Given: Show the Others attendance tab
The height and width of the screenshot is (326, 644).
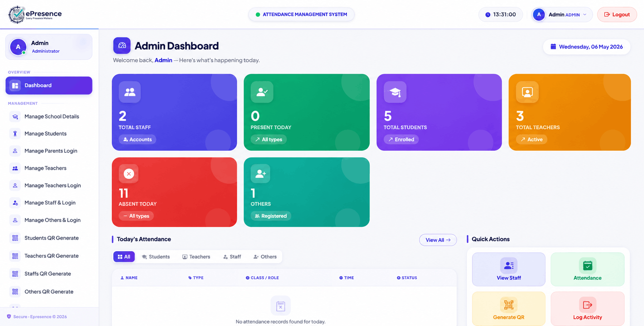Looking at the screenshot, I should 265,257.
